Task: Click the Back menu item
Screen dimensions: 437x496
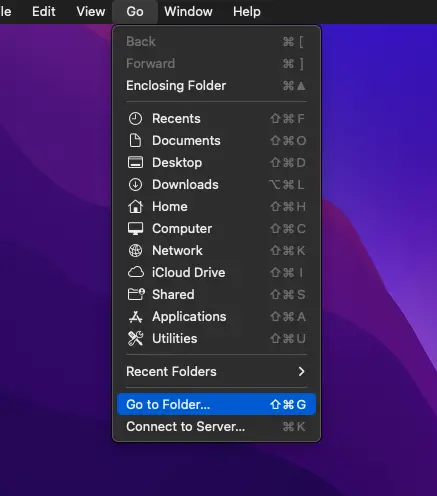Action: (x=216, y=42)
